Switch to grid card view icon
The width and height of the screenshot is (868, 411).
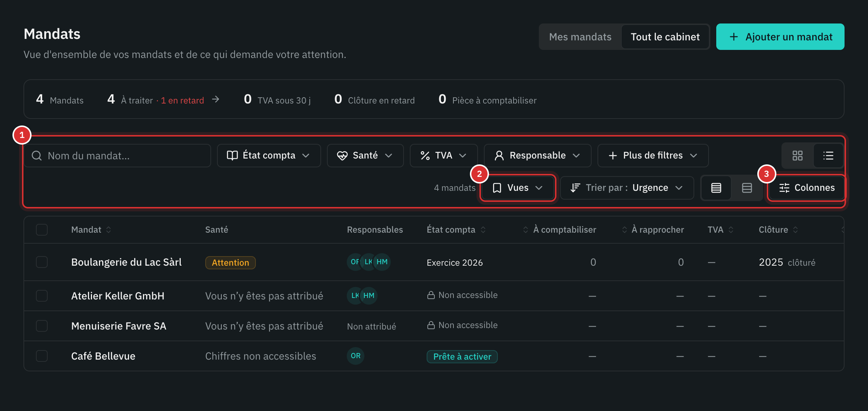797,156
